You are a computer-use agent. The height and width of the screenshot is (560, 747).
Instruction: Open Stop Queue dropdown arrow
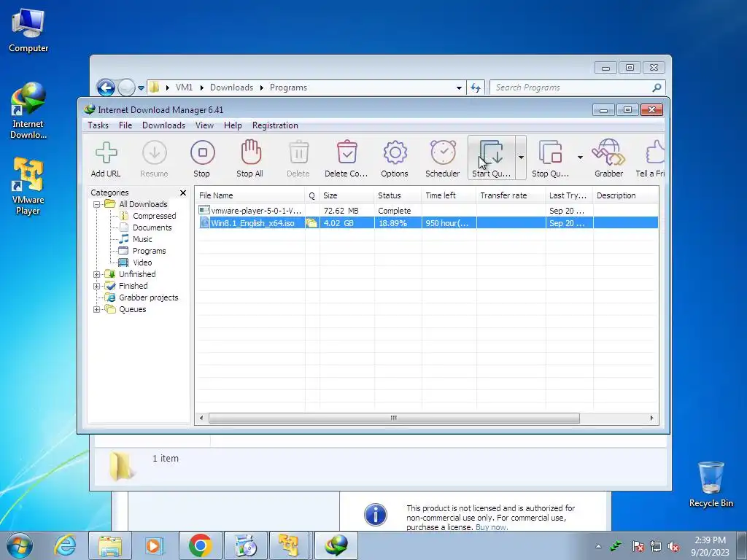(x=580, y=157)
